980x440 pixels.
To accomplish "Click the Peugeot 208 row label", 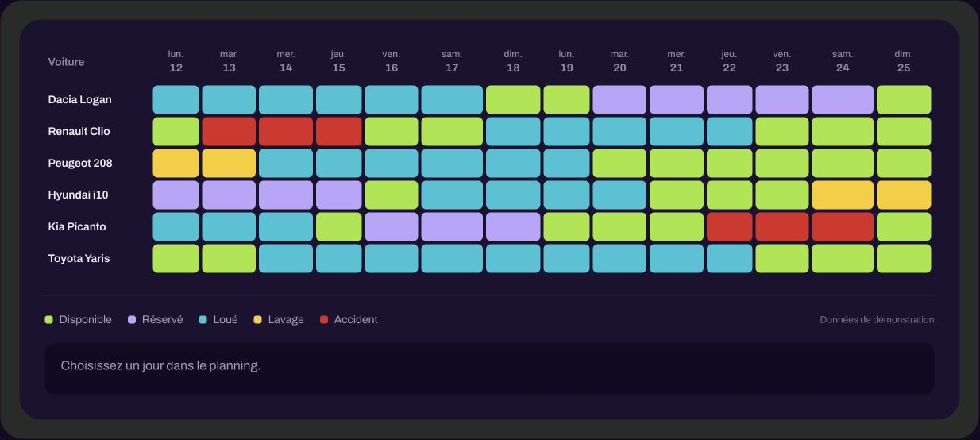I will tap(80, 164).
